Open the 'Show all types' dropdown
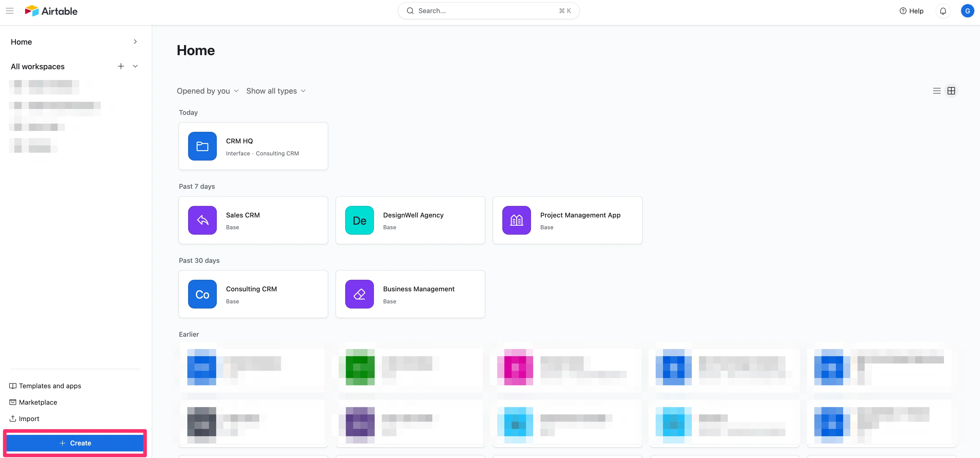Screen dimensions: 980x458 tap(276, 91)
